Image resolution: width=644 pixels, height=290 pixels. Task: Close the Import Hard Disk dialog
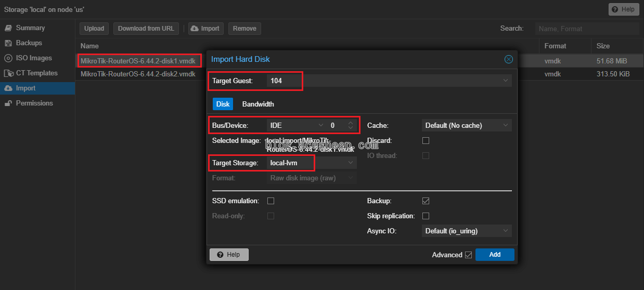point(509,59)
